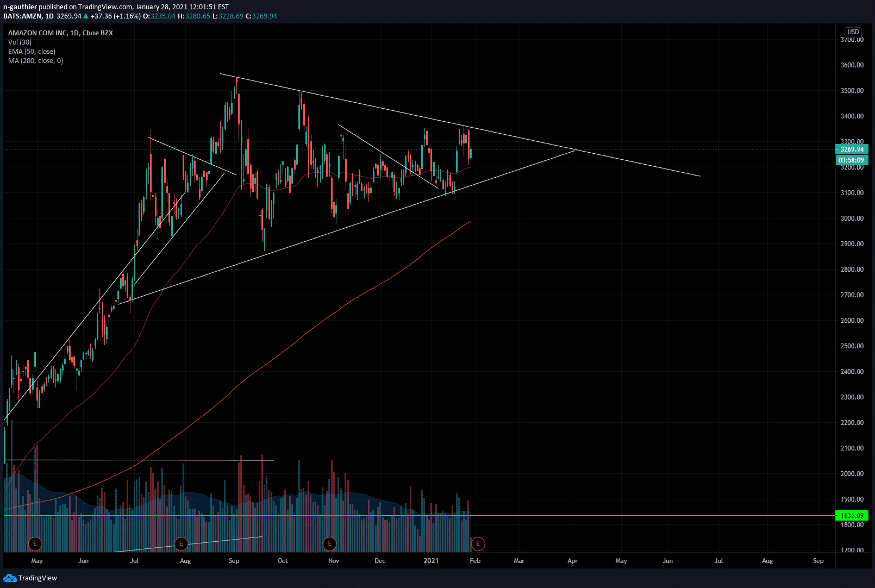The image size is (875, 588).
Task: Click the earnings marker near February
Action: [x=478, y=543]
